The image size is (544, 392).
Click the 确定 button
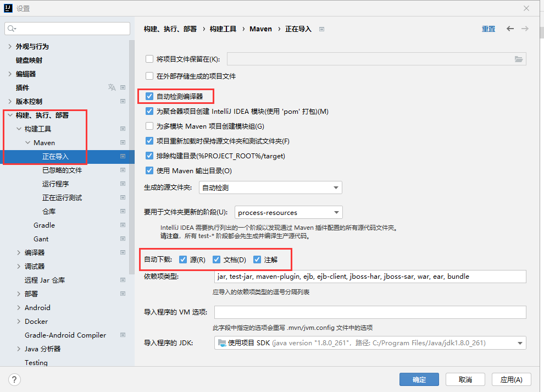(419, 379)
